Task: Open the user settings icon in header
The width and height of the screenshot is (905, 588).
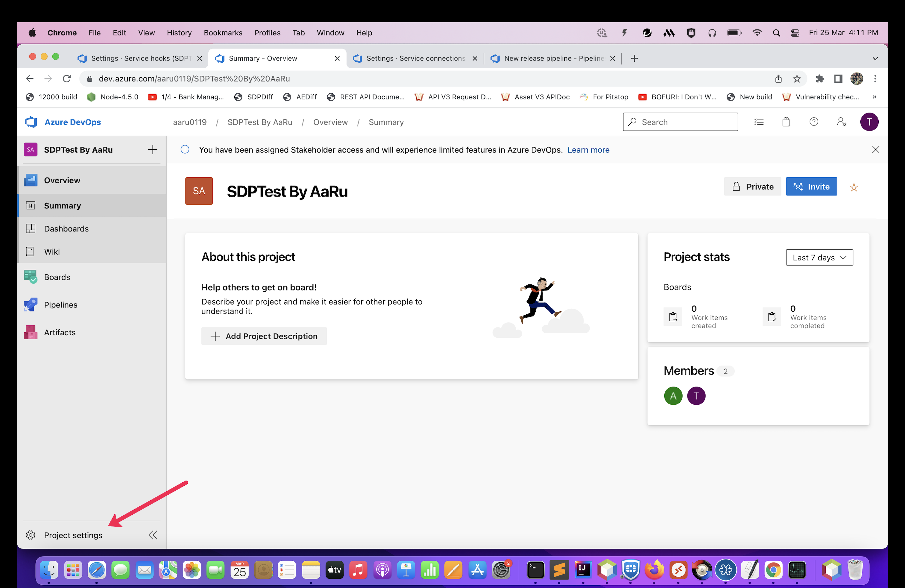Action: [841, 122]
